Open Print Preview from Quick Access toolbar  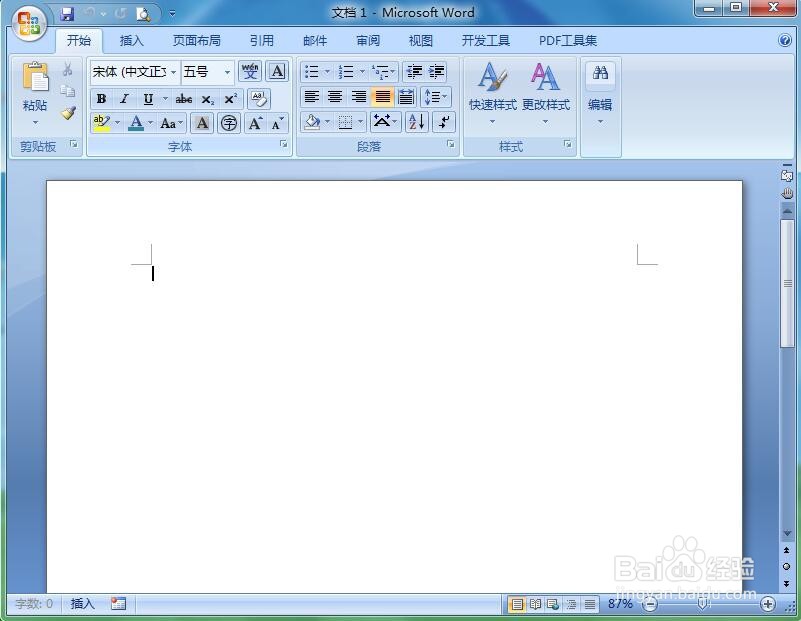pos(143,14)
